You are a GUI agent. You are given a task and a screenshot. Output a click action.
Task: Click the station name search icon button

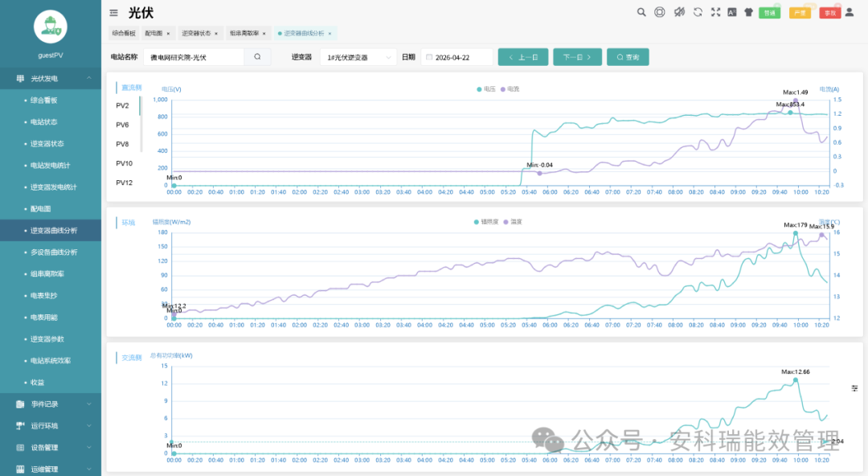257,57
